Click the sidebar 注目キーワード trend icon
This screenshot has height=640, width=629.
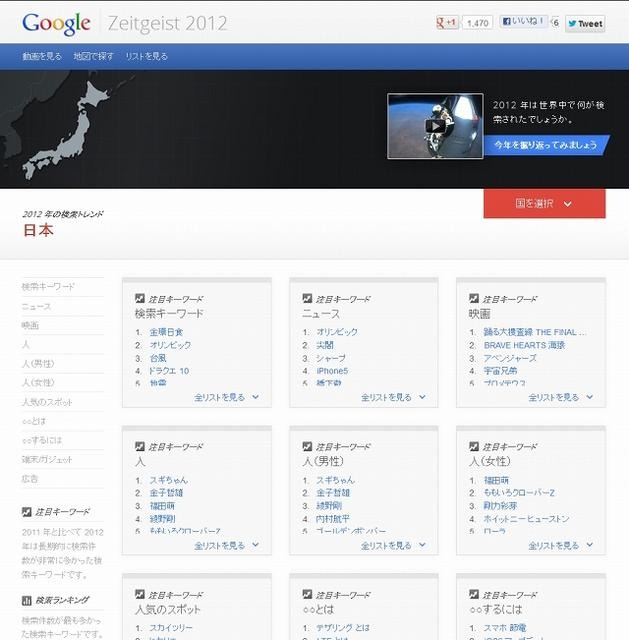pyautogui.click(x=27, y=512)
